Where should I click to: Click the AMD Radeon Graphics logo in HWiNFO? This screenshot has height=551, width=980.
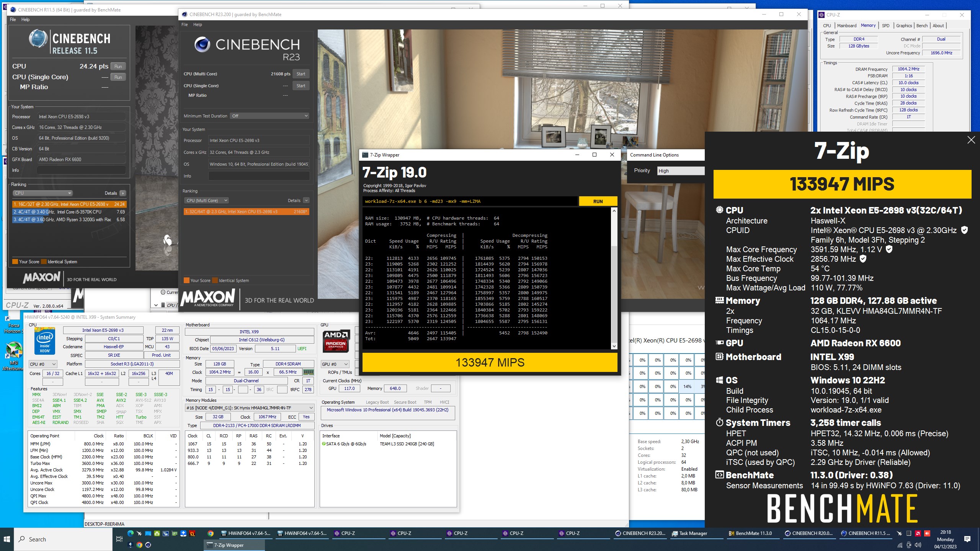coord(336,341)
